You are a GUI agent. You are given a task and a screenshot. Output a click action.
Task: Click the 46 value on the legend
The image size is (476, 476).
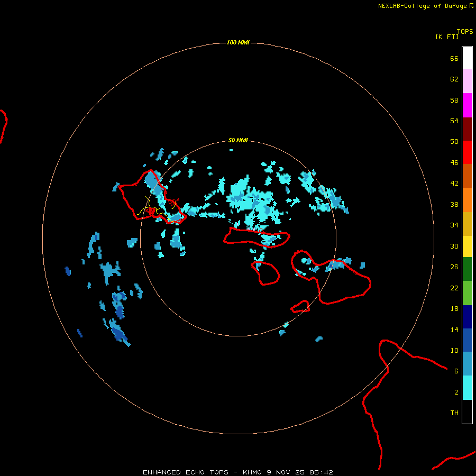[x=454, y=163]
